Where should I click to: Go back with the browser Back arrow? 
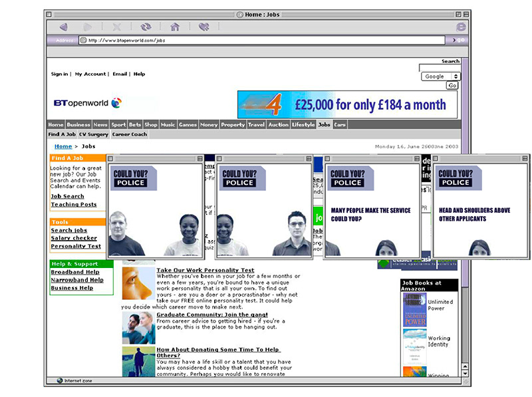(63, 27)
